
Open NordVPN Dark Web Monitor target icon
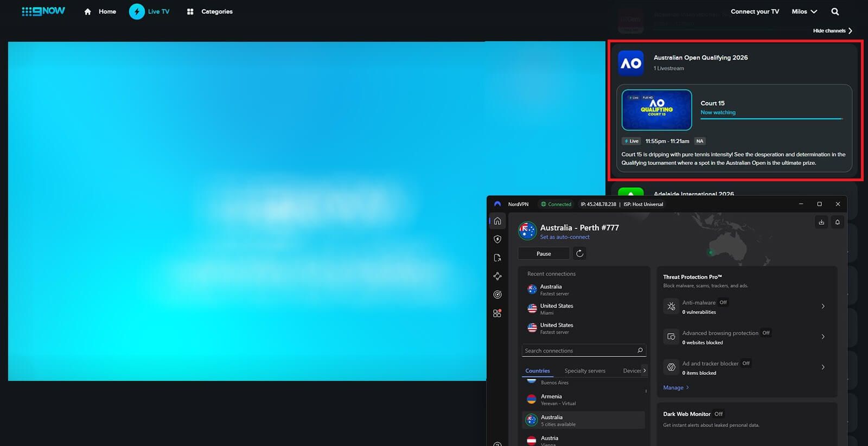tap(497, 295)
